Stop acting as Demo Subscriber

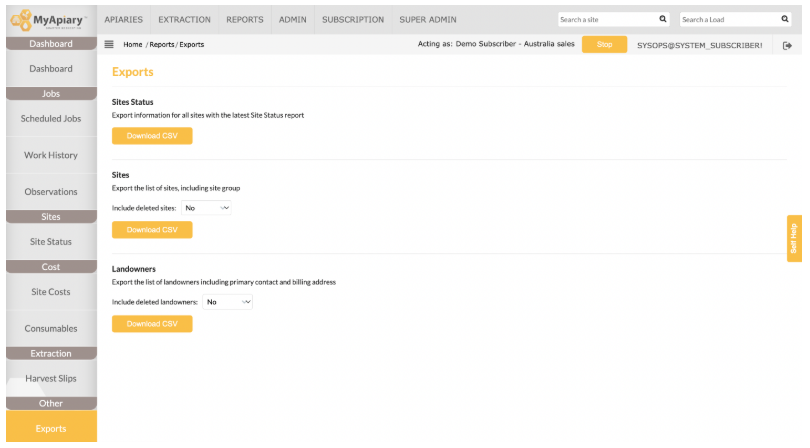tap(604, 44)
